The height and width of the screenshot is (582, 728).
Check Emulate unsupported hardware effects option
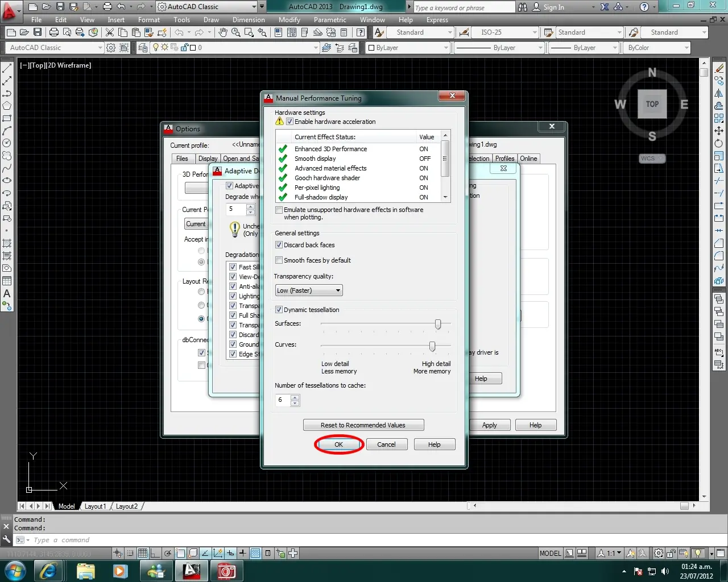279,210
